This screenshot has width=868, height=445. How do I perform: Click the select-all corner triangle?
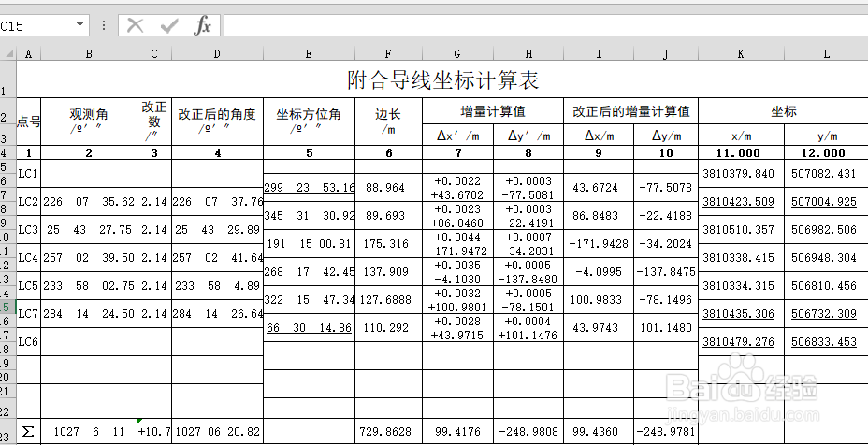click(8, 53)
